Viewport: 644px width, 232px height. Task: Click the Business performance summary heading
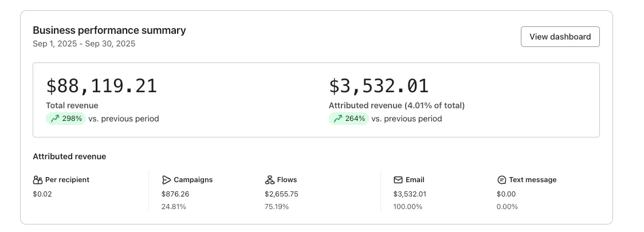(x=109, y=30)
